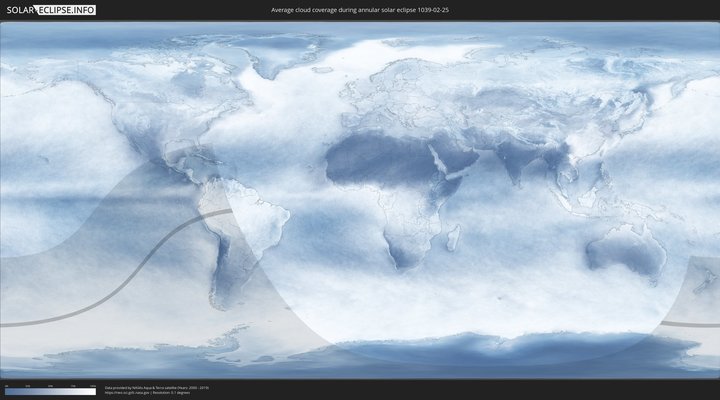Click the eclipse path segment near right edge
The height and width of the screenshot is (400, 720).
coord(690,323)
